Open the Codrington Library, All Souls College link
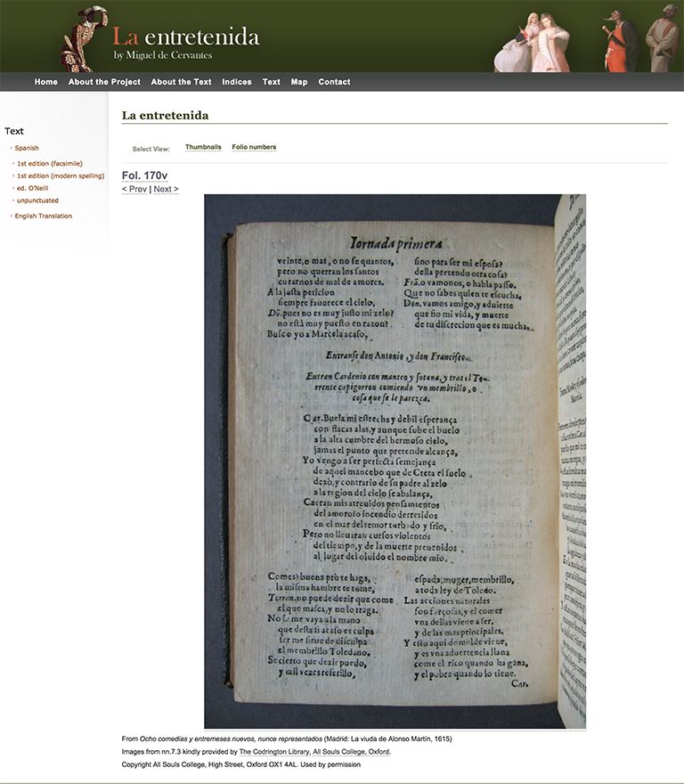The height and width of the screenshot is (784, 684). click(x=314, y=752)
